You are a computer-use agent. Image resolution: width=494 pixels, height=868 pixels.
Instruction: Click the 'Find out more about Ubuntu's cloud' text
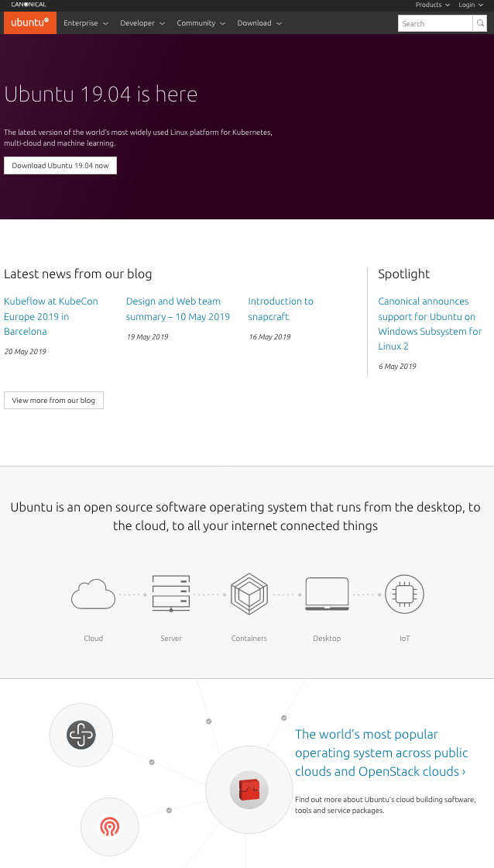(386, 805)
